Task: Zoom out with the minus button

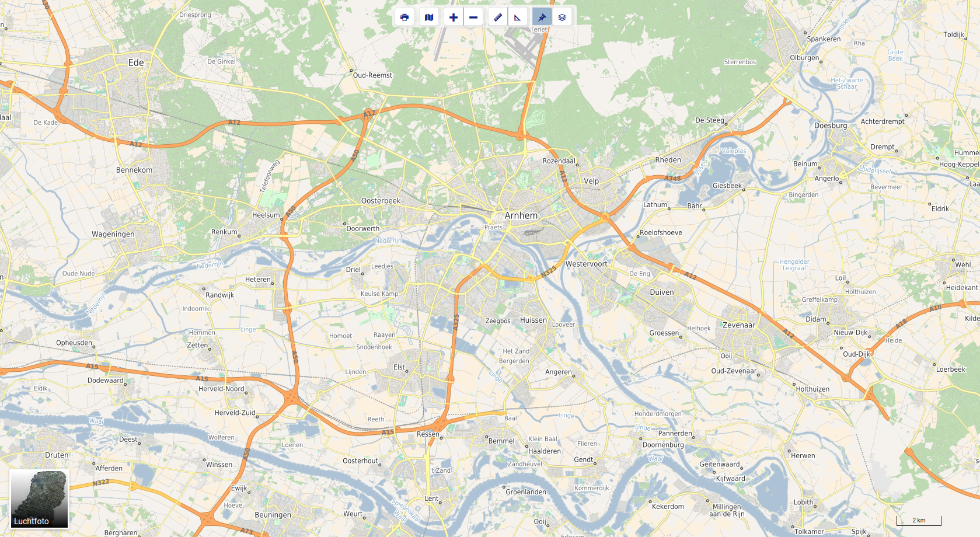Action: (x=473, y=17)
